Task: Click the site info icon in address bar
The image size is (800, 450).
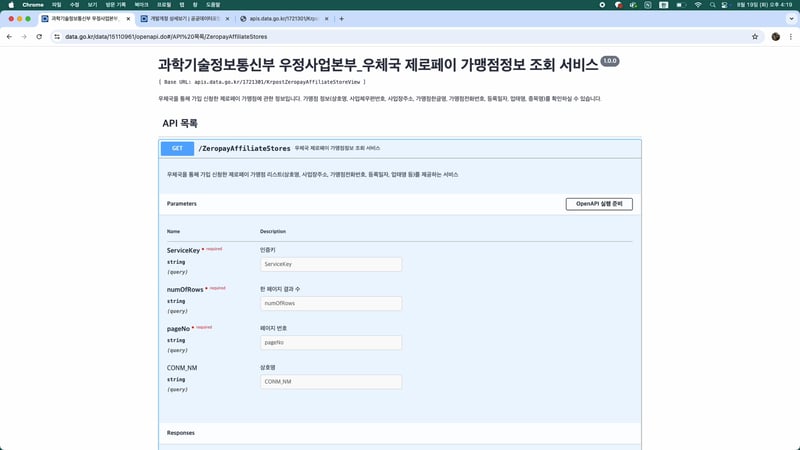Action: point(56,37)
